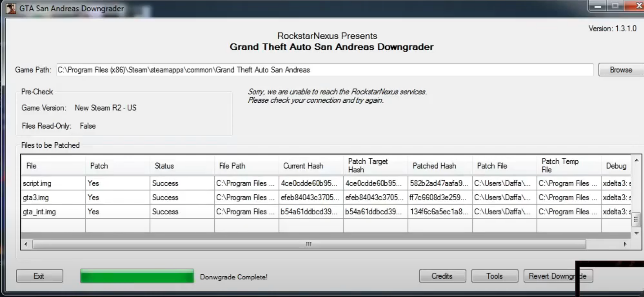This screenshot has width=644, height=297.
Task: Click the Success status for script.img
Action: (x=182, y=183)
